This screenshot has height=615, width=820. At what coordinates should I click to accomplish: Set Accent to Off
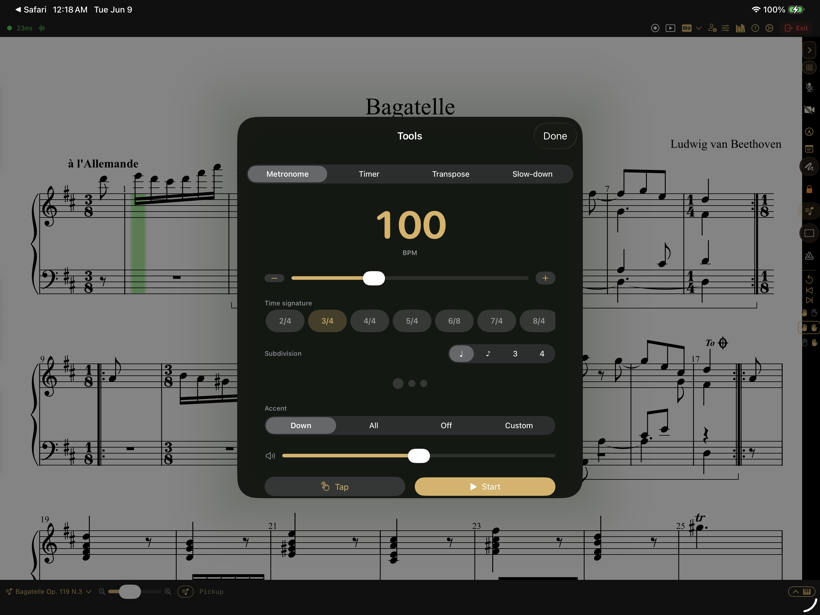[446, 426]
